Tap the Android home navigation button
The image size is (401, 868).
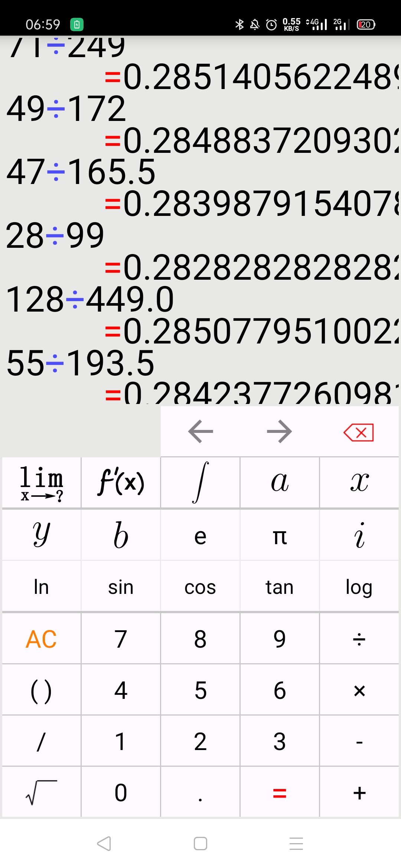tap(200, 844)
